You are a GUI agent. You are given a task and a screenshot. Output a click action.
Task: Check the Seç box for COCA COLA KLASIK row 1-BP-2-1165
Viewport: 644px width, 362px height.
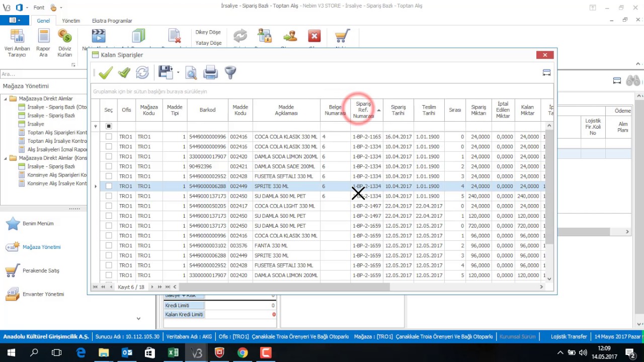(x=109, y=137)
